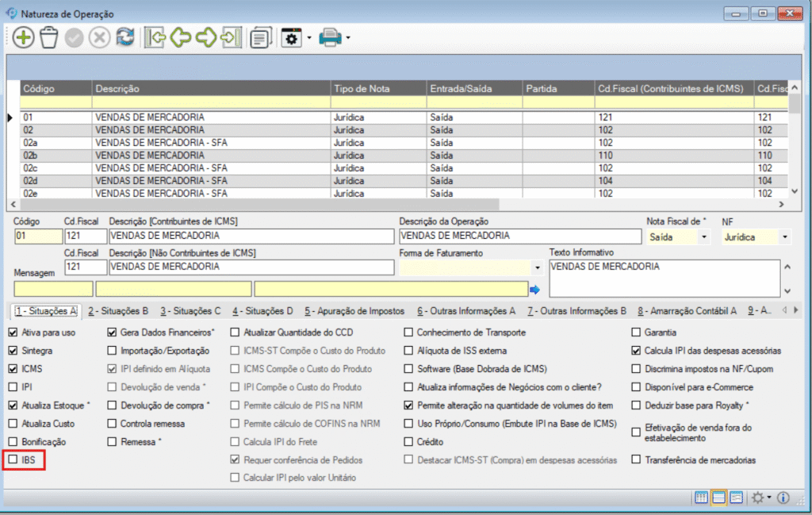Click the Descrição da Operação input field

[519, 236]
